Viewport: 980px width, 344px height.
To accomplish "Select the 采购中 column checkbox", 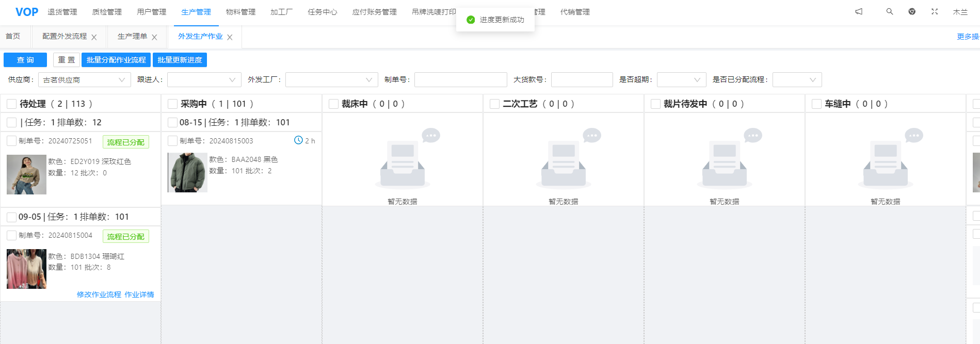I will (173, 104).
